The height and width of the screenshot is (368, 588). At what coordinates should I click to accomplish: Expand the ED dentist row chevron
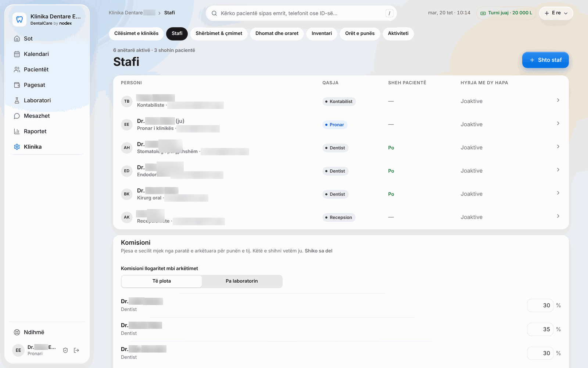(558, 170)
